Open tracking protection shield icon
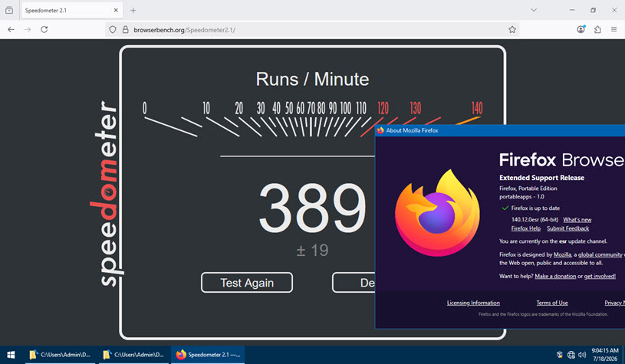Image resolution: width=625 pixels, height=364 pixels. coord(113,29)
